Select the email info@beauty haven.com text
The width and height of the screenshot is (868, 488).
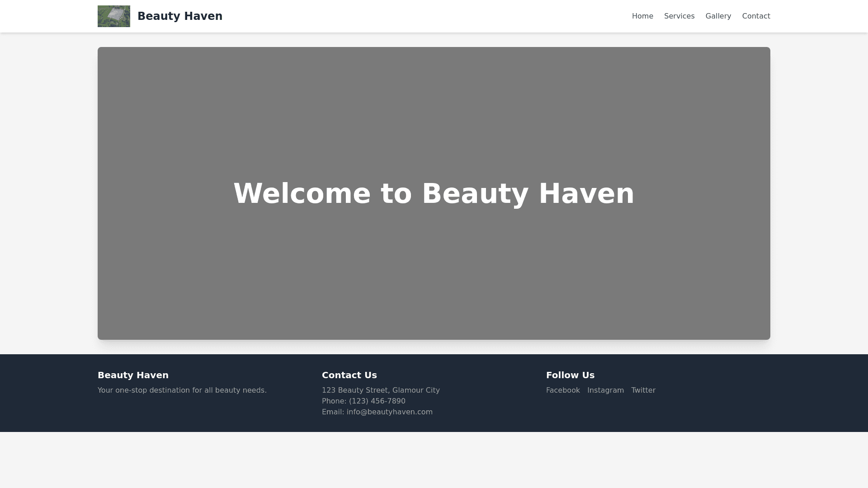389,412
